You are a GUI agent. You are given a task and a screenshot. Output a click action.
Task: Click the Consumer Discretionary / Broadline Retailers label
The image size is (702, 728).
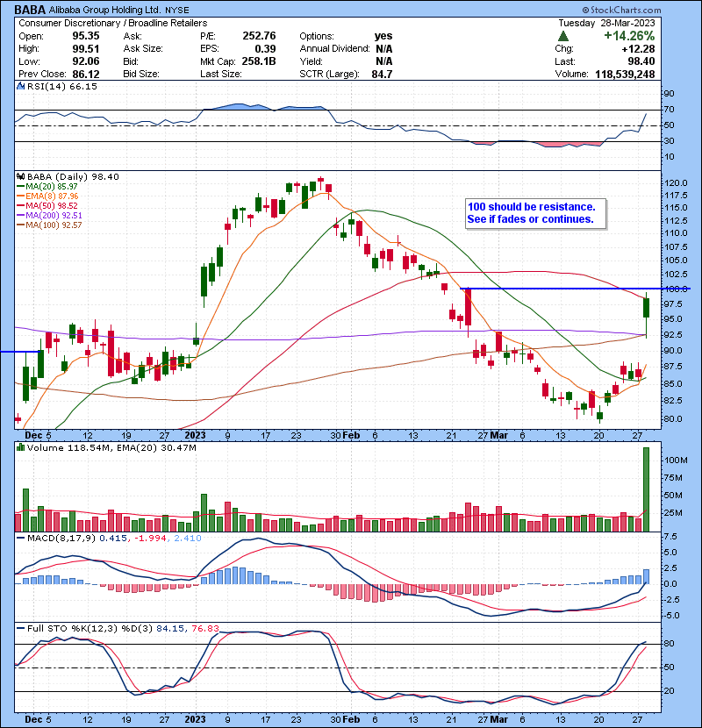tap(113, 23)
